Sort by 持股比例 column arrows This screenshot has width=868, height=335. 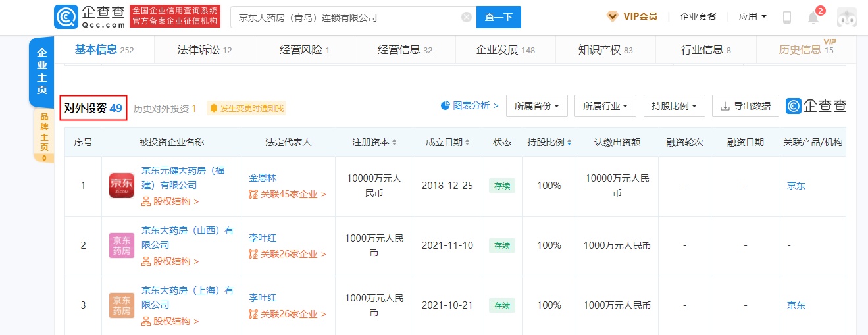click(569, 142)
